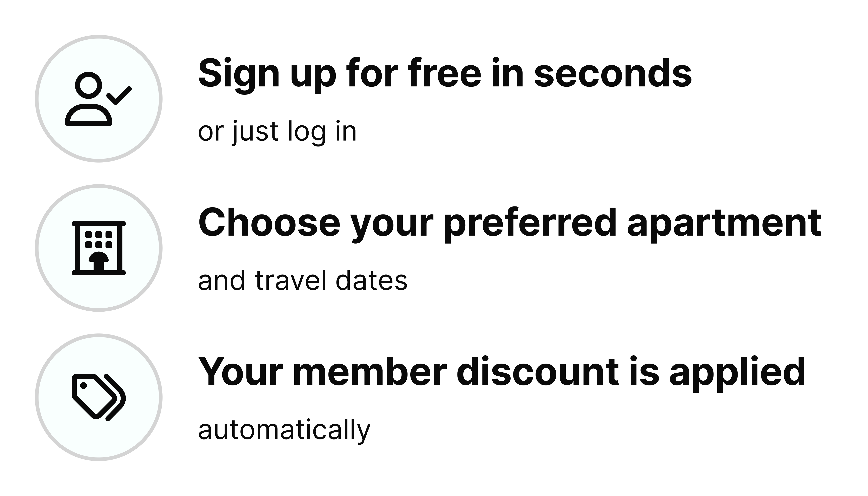Click the discount price tags icon
This screenshot has height=496, width=868.
[99, 397]
